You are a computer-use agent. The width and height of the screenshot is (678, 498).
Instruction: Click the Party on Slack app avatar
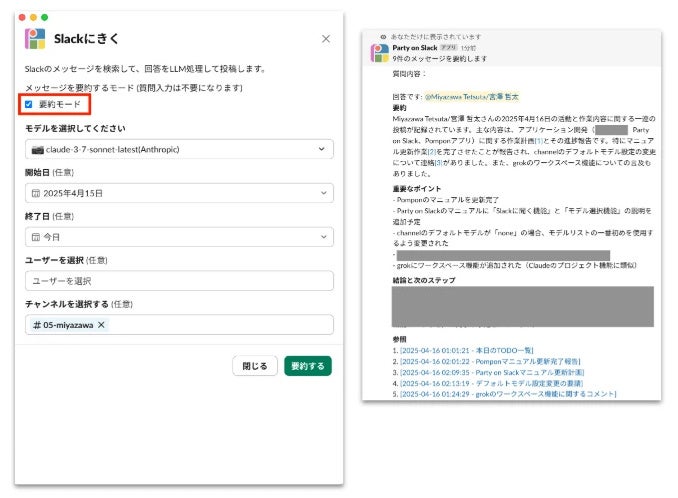click(380, 51)
